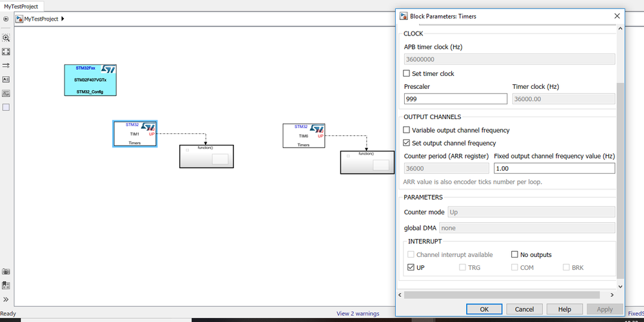
Task: Click the navigate back arrow icon
Action: click(6, 19)
